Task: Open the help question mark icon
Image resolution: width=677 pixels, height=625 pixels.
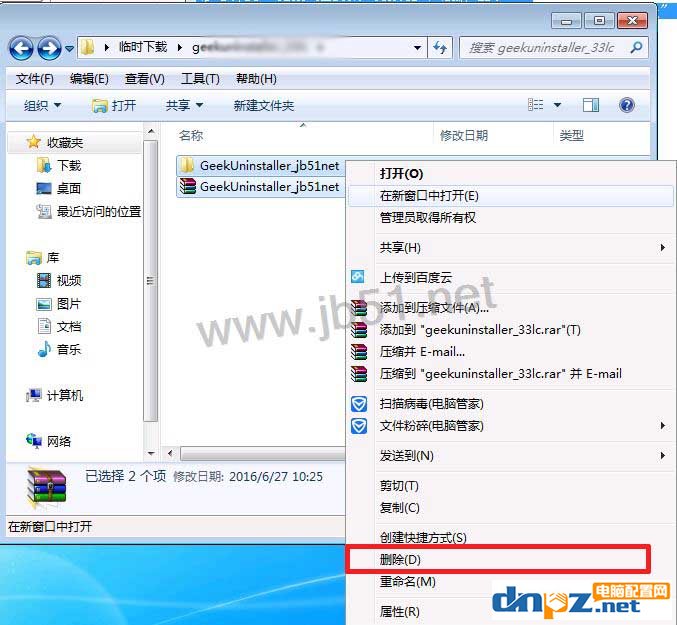Action: (x=626, y=105)
